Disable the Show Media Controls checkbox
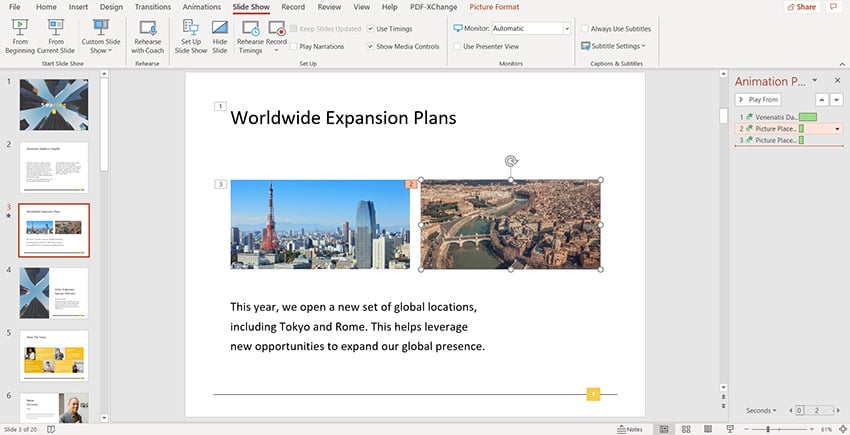The image size is (850, 435). click(371, 46)
